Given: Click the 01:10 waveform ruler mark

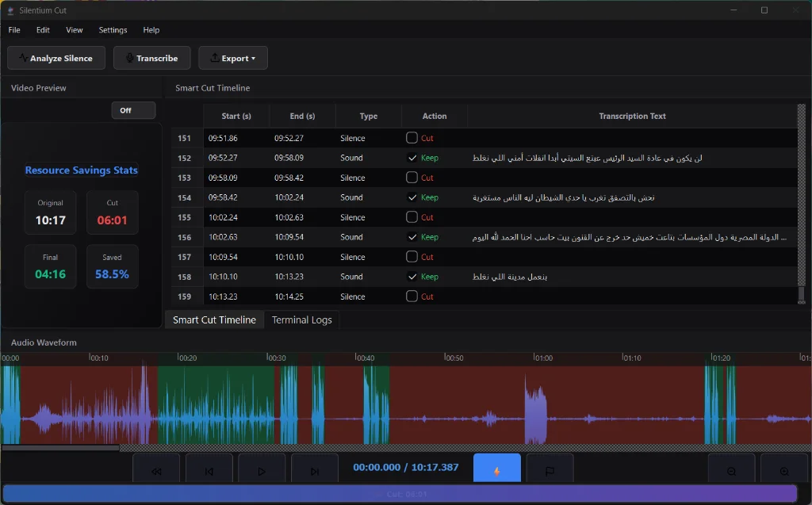Looking at the screenshot, I should coord(631,358).
